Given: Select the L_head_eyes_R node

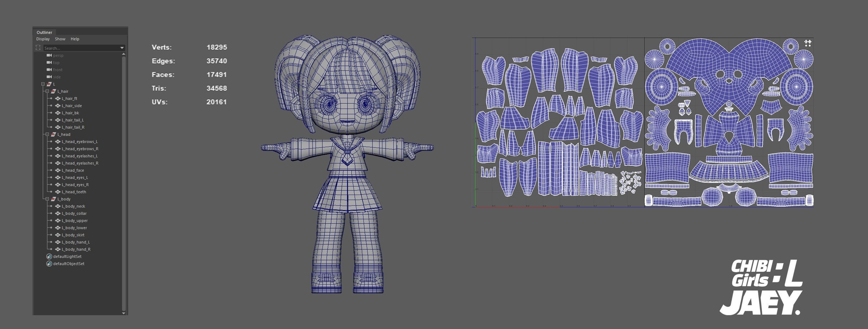Looking at the screenshot, I should (x=75, y=184).
